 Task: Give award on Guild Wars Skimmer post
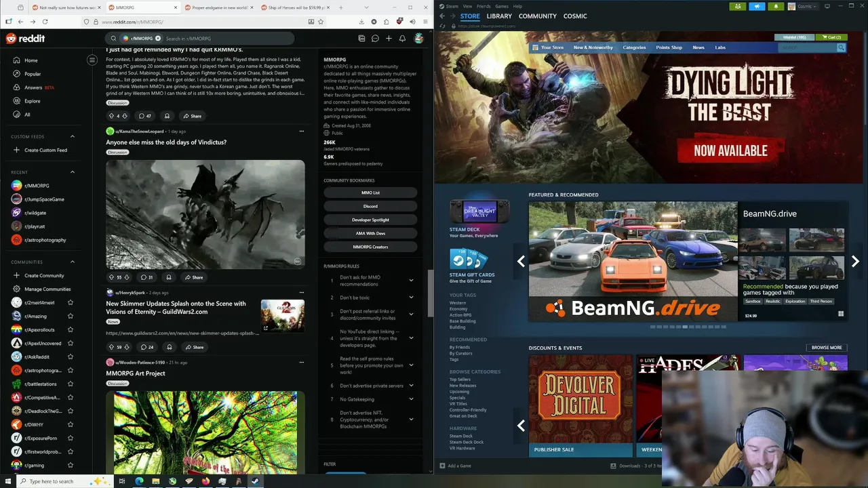[169, 347]
